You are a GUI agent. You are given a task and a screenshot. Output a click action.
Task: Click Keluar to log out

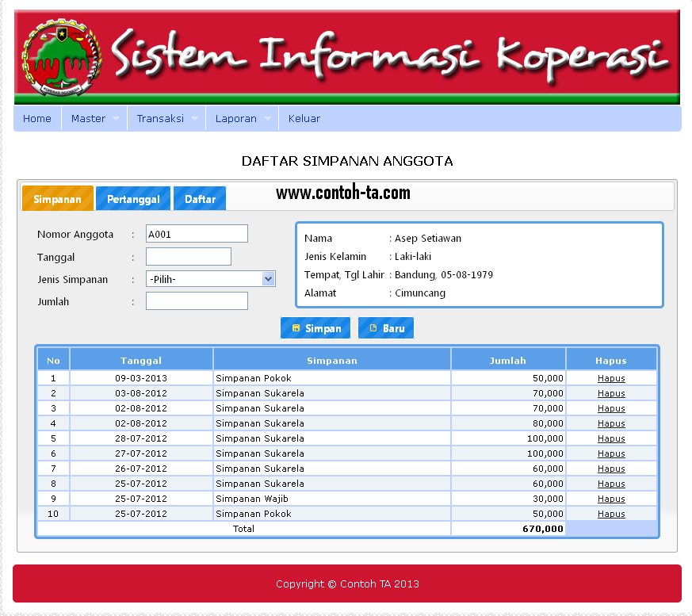[304, 118]
